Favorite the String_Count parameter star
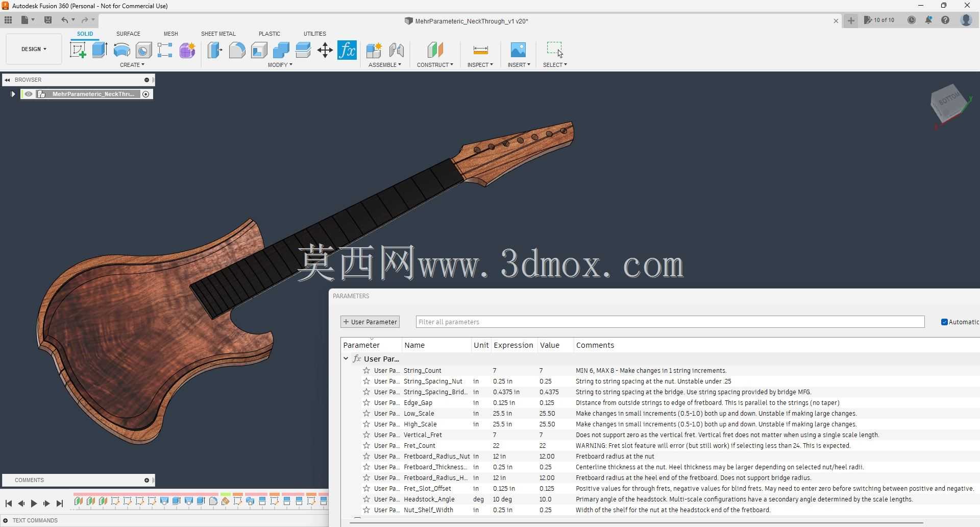980x527 pixels. [x=366, y=371]
